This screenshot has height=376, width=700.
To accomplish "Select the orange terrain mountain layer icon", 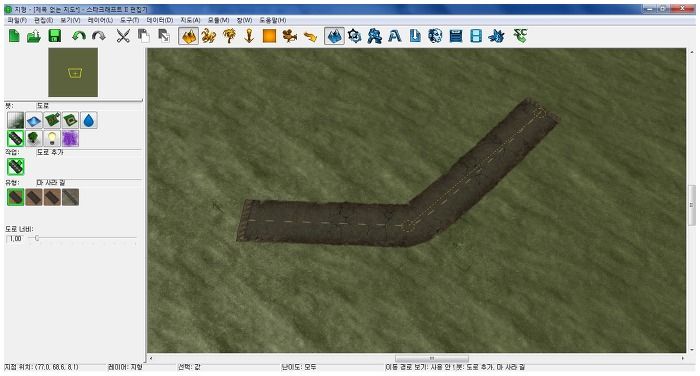I will pyautogui.click(x=189, y=36).
